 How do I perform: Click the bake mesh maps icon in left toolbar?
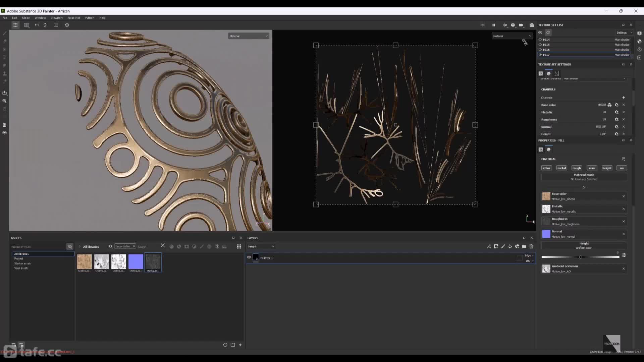point(5,101)
